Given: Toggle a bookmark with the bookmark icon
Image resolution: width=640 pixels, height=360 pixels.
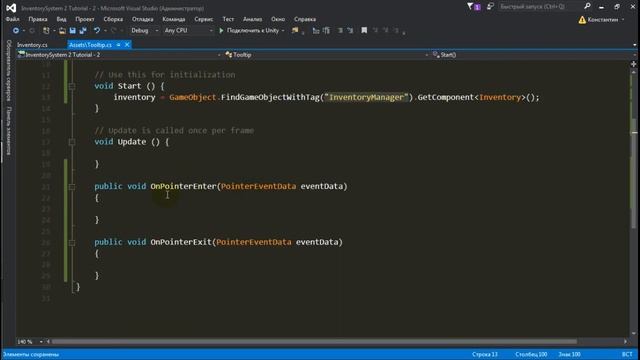Looking at the screenshot, I should (364, 31).
